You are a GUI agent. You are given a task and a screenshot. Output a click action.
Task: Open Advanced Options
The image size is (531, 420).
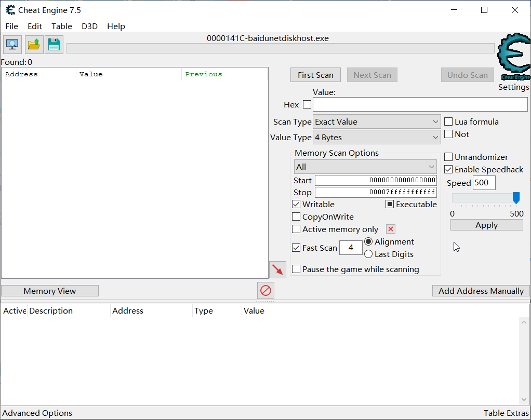37,413
